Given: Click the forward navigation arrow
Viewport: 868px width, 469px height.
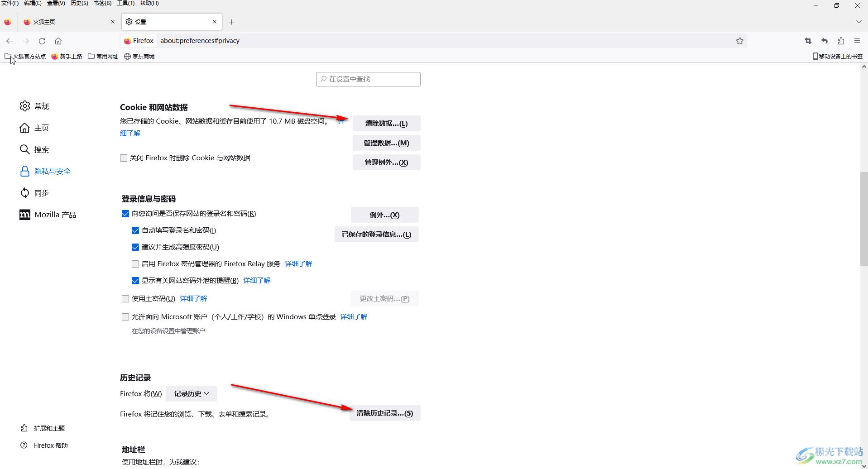Looking at the screenshot, I should 26,41.
